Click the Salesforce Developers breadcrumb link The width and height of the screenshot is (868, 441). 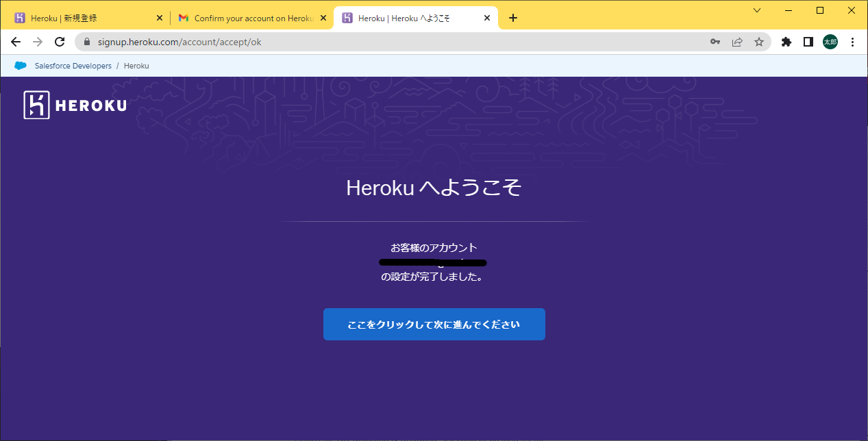click(x=73, y=66)
